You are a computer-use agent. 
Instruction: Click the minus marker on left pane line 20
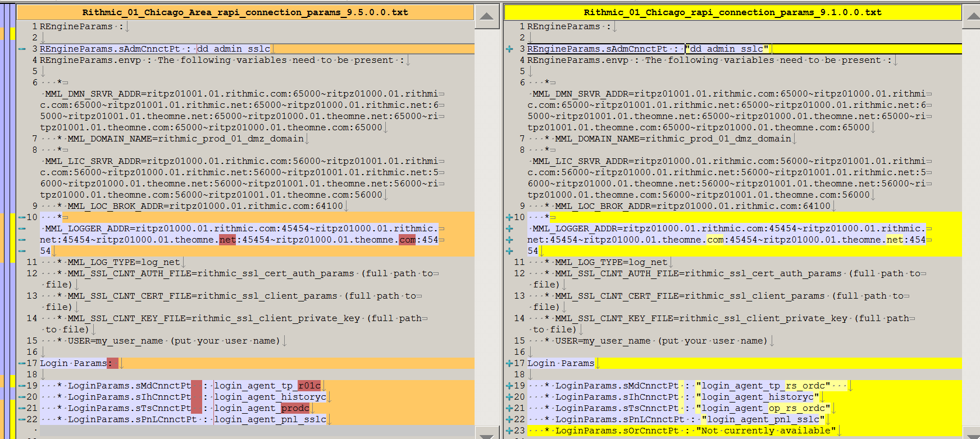(x=22, y=397)
